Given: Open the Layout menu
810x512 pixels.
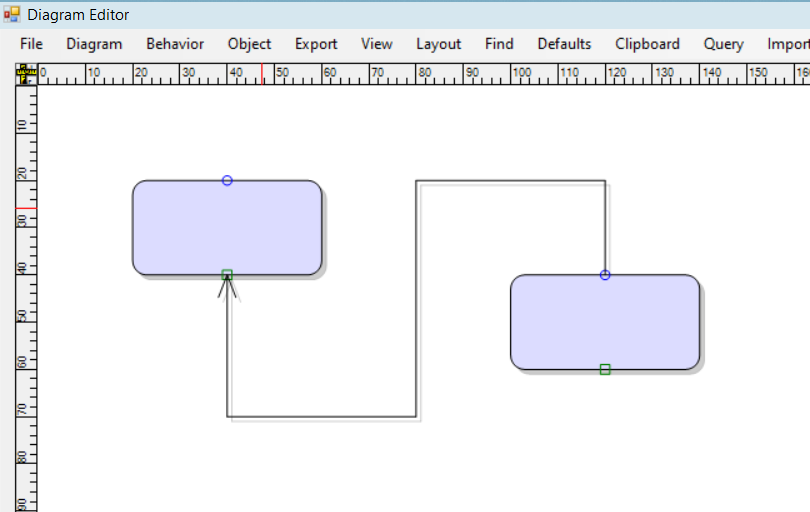Looking at the screenshot, I should click(x=438, y=44).
